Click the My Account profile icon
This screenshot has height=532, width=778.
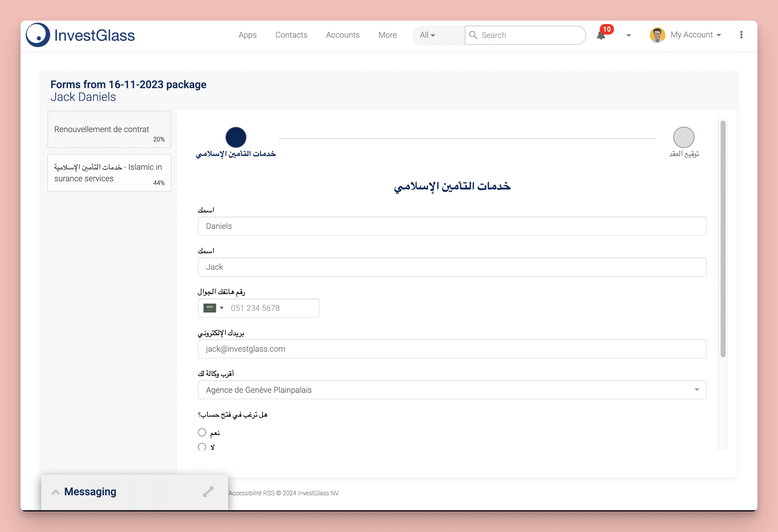coord(658,35)
